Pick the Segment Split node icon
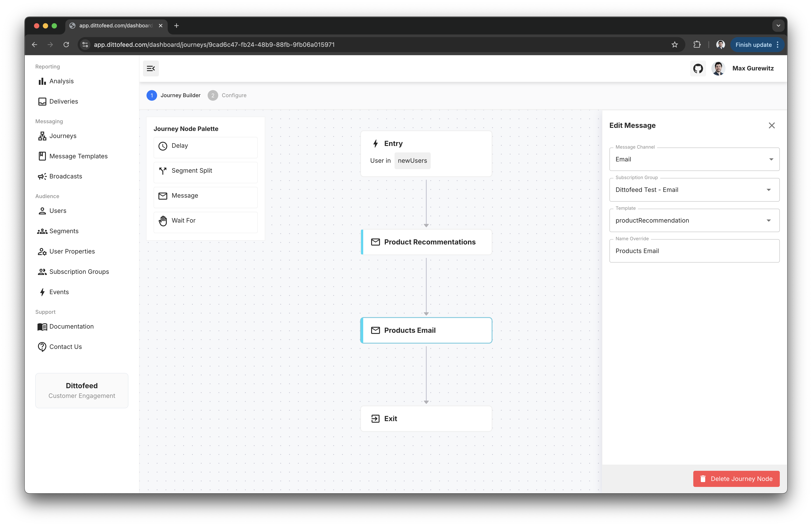 [163, 171]
